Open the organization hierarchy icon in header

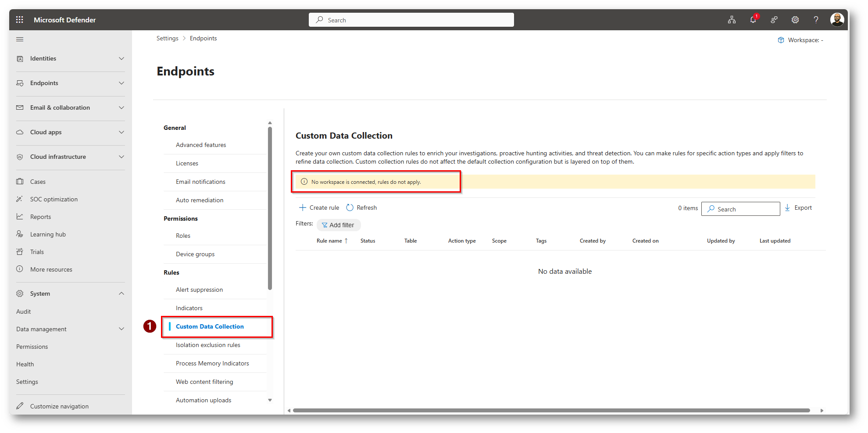(x=732, y=20)
